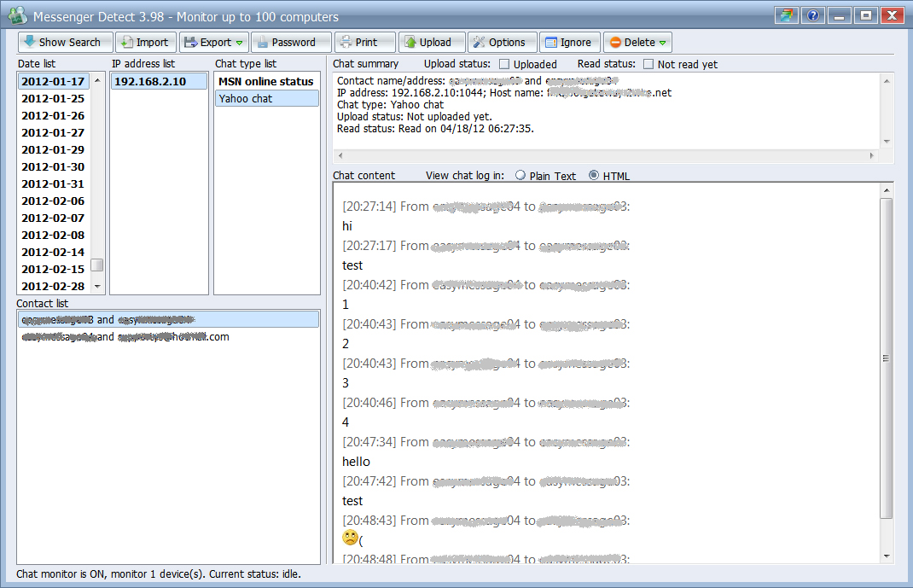Click the chat content vertical scrollbar thumb
The image size is (913, 588).
(x=887, y=358)
